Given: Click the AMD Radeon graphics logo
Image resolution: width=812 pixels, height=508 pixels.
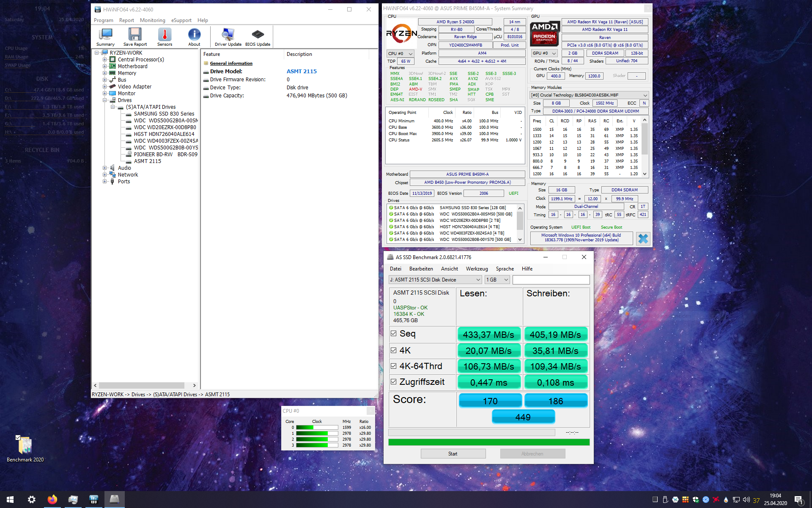Looking at the screenshot, I should [544, 33].
